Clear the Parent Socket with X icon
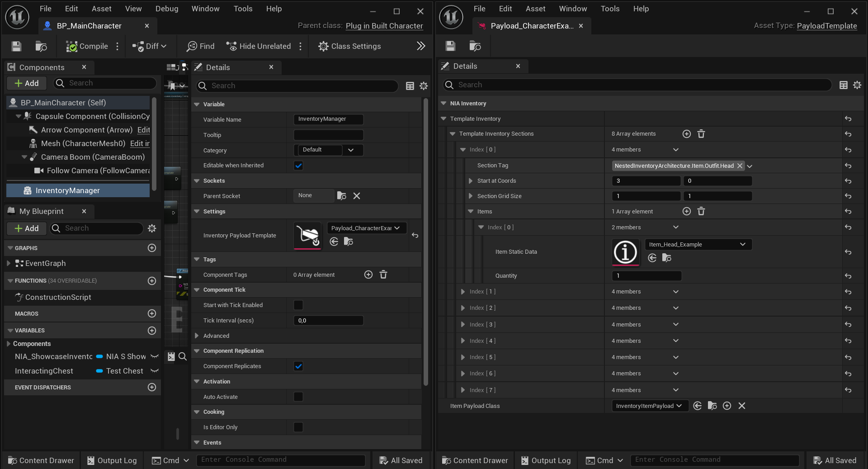Viewport: 868px width, 469px height. (357, 196)
